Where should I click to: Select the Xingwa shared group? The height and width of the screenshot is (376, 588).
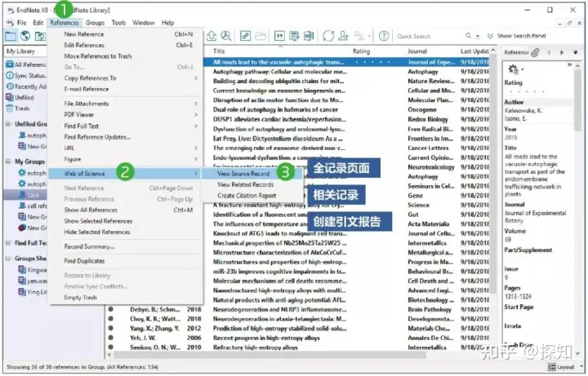tap(32, 270)
